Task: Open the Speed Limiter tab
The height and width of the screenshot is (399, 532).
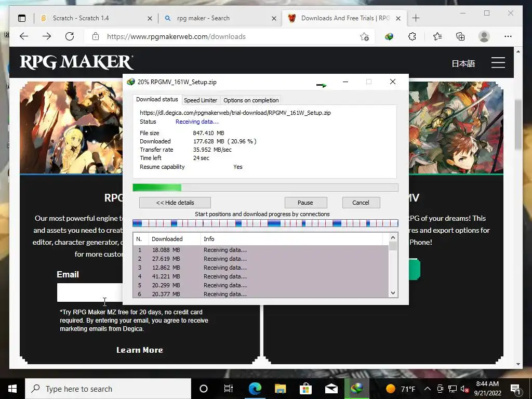Action: click(x=201, y=100)
